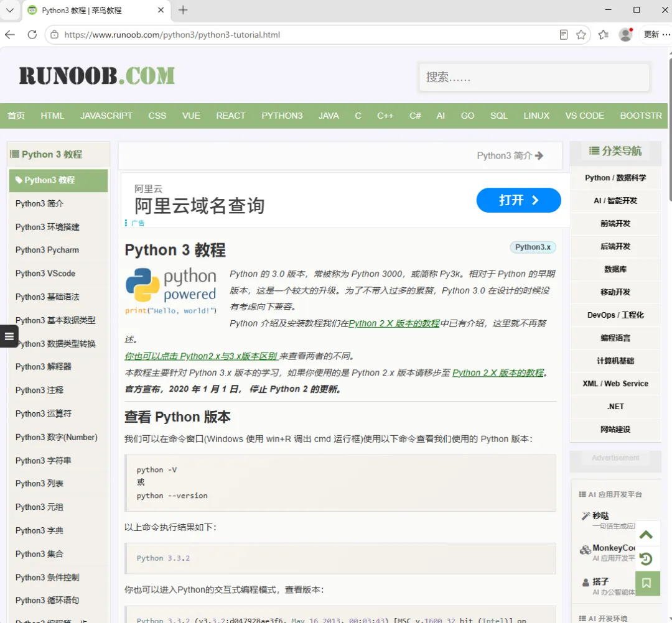
Task: Open immersive reader view icon
Action: click(x=564, y=35)
